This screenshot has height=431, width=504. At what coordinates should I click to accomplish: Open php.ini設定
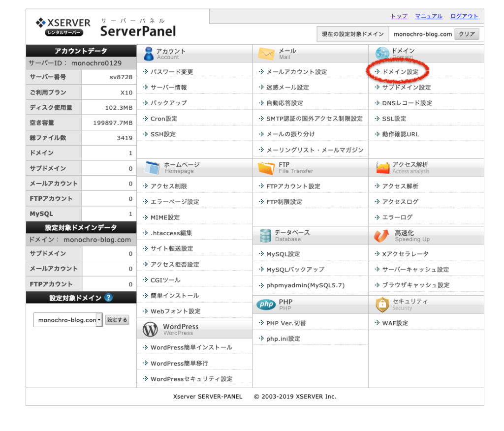pos(283,339)
